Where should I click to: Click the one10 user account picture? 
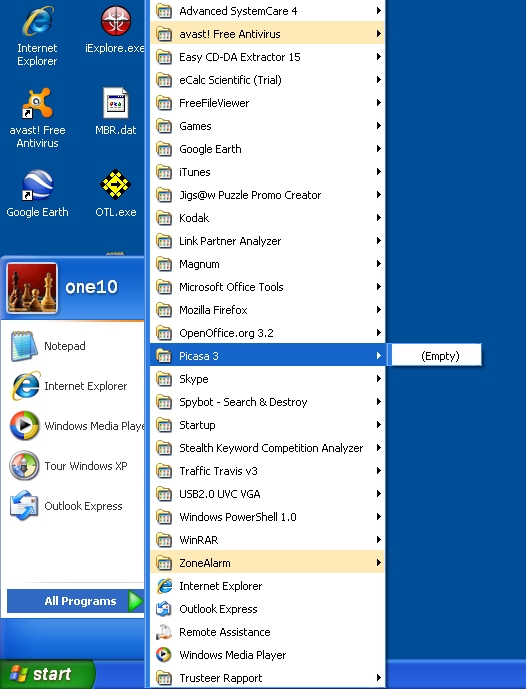click(x=32, y=288)
